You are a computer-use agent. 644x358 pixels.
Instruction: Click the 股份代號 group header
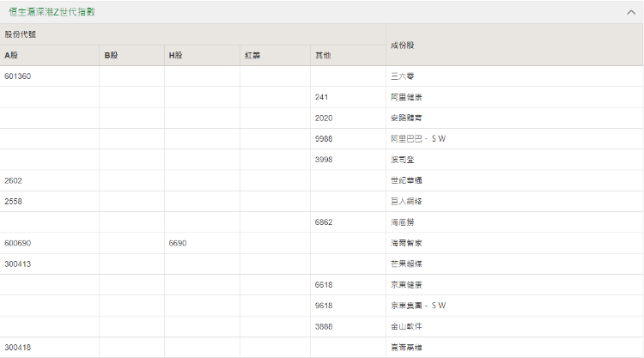point(21,34)
